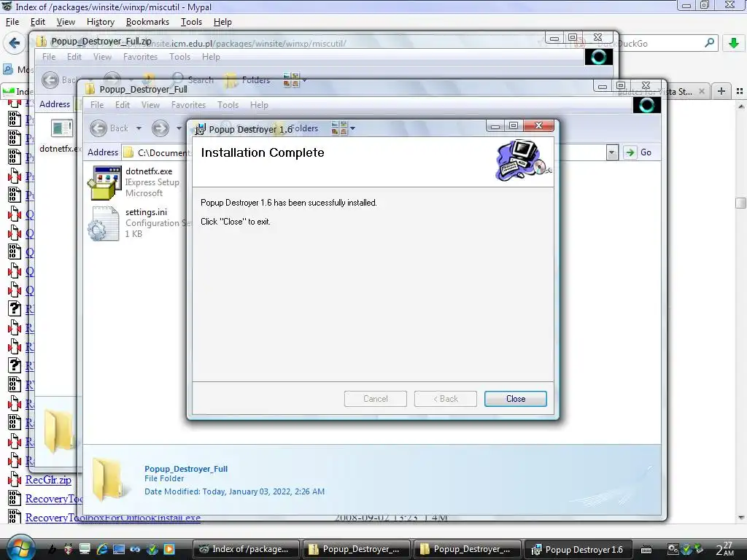Open Favorites menu in Popup_Destroyer_Full.zip window
This screenshot has height=560, width=747.
tap(140, 57)
